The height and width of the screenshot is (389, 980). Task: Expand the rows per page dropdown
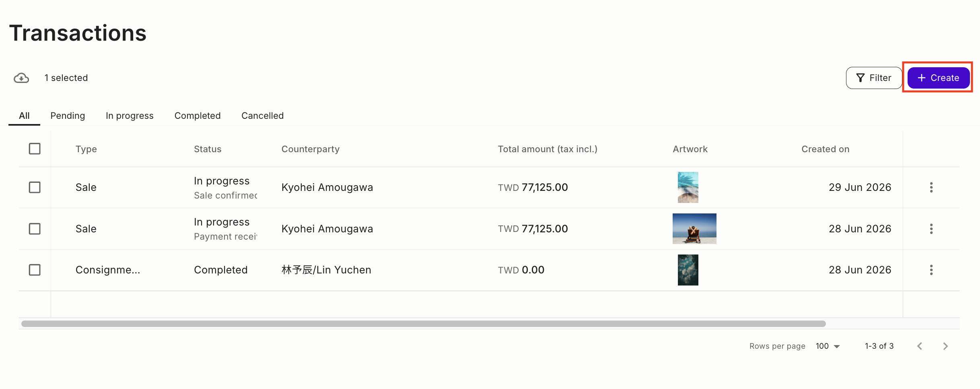pyautogui.click(x=828, y=346)
